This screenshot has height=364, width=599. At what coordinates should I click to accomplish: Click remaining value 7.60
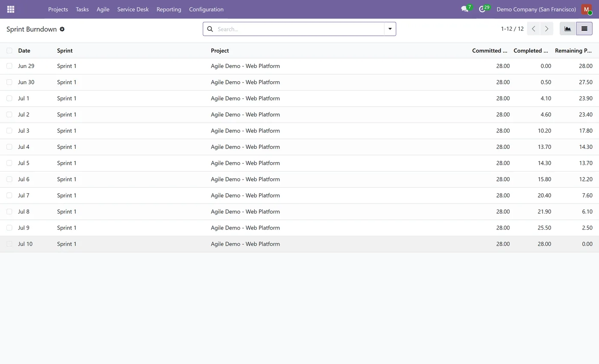[x=587, y=195]
